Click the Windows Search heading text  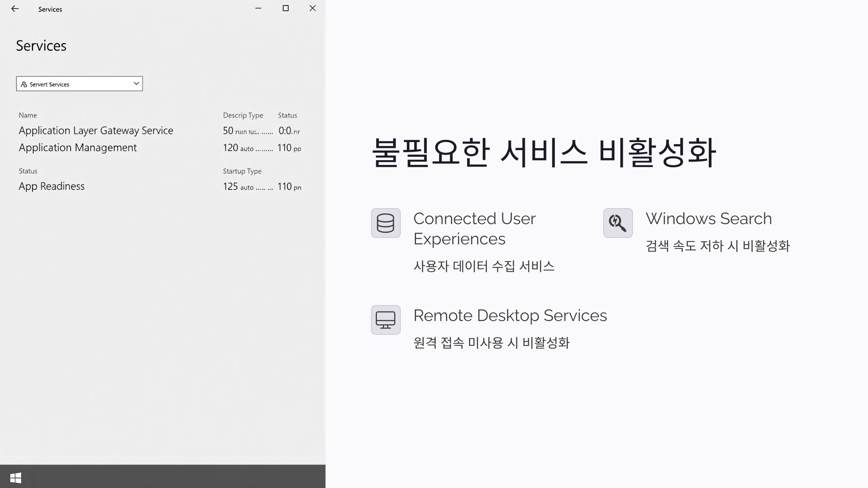[x=709, y=219]
